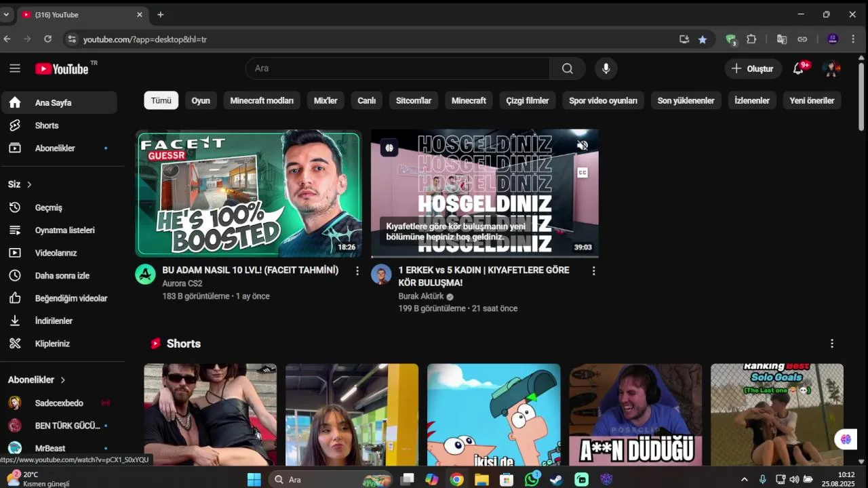
Task: Open Shorts section more options menu
Action: [832, 344]
